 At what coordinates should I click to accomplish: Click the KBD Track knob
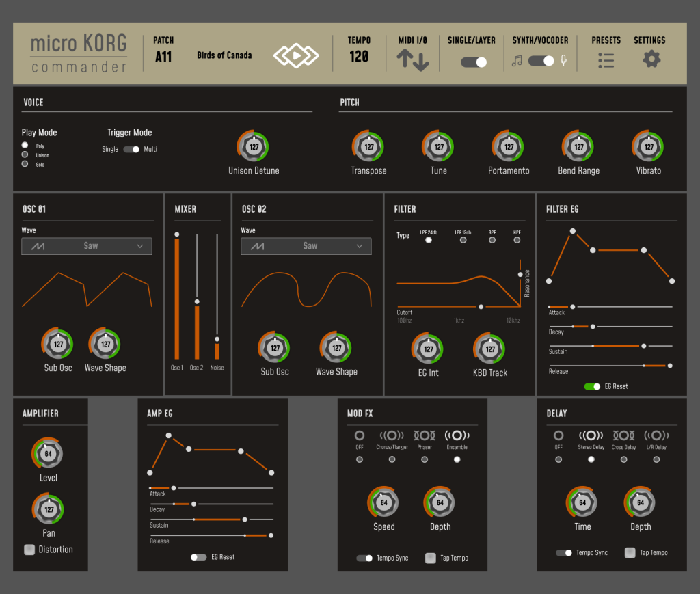pyautogui.click(x=489, y=349)
